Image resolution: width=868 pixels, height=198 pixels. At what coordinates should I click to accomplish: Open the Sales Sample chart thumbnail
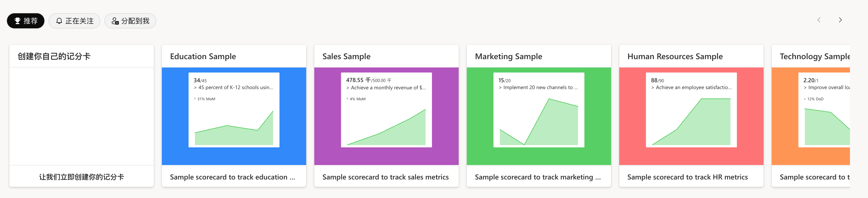coord(386,110)
